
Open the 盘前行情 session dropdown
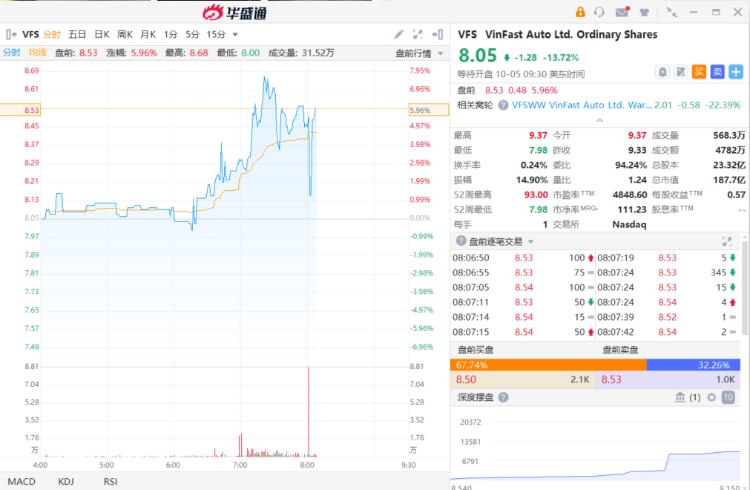419,53
